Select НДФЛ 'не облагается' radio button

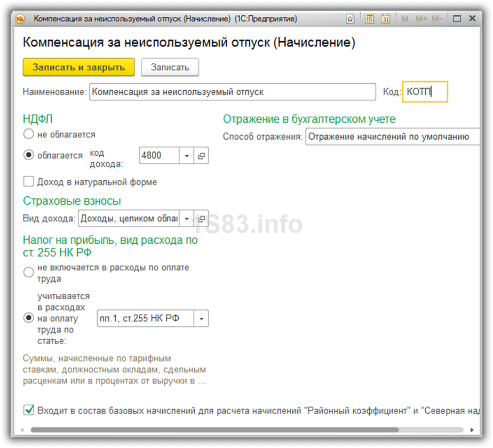tap(29, 134)
